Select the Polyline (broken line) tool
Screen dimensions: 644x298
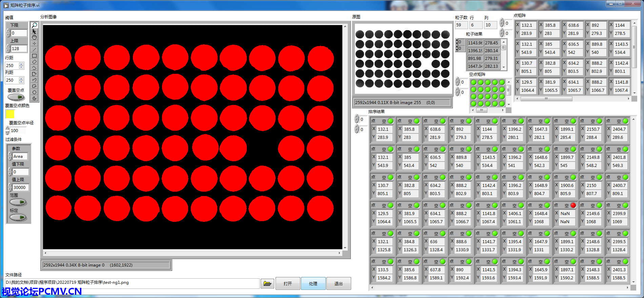tap(34, 68)
